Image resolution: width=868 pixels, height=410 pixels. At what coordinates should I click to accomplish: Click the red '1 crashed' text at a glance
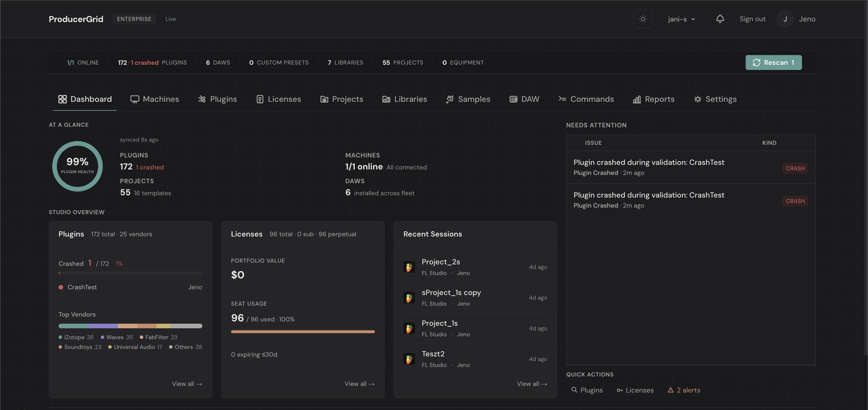(x=150, y=167)
